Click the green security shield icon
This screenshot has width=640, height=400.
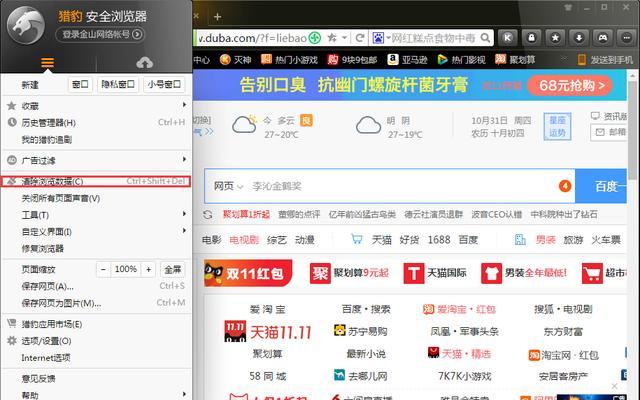pos(314,38)
